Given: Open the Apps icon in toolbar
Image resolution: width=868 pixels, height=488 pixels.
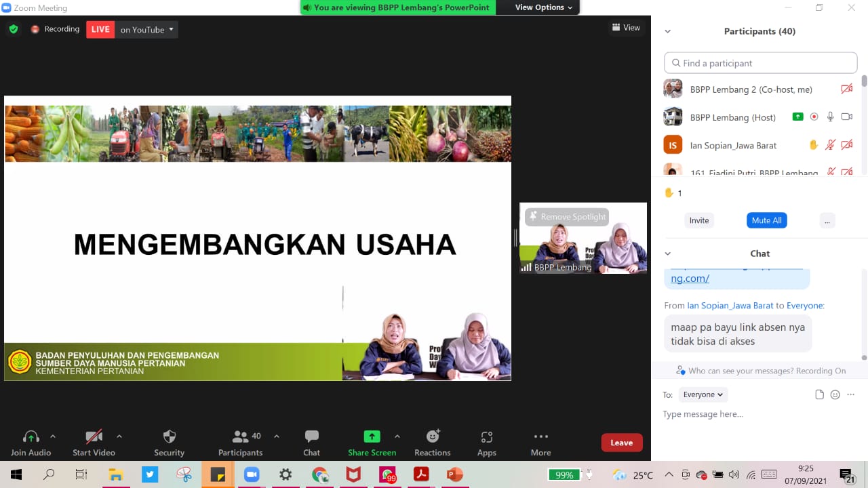Looking at the screenshot, I should coord(486,436).
